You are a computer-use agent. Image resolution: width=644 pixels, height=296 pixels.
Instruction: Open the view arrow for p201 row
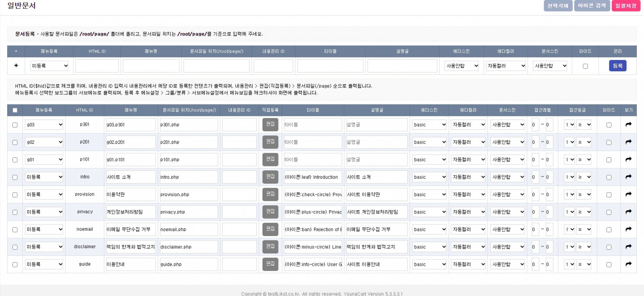[628, 142]
